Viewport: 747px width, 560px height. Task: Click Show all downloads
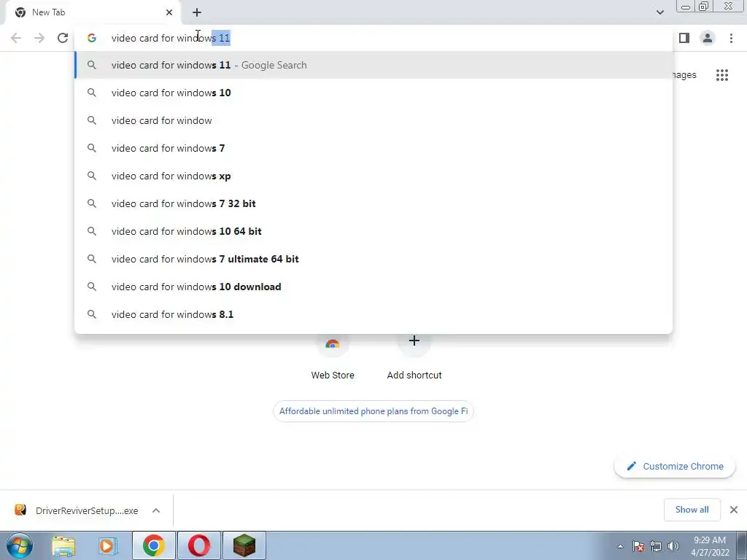[x=692, y=510]
